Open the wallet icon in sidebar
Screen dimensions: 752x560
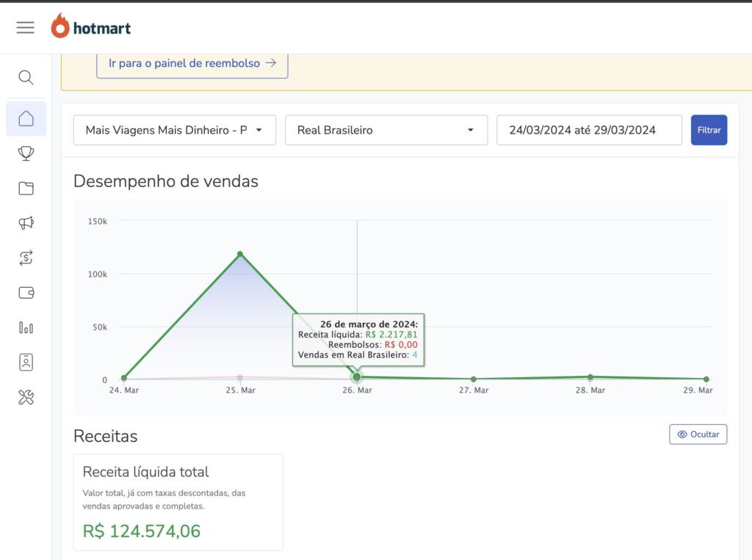(x=26, y=293)
